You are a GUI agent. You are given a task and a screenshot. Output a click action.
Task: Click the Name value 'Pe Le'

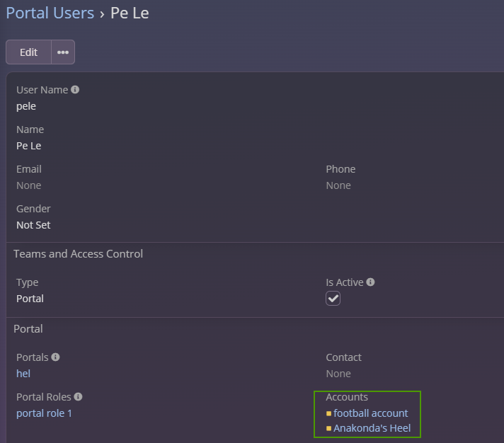click(29, 146)
